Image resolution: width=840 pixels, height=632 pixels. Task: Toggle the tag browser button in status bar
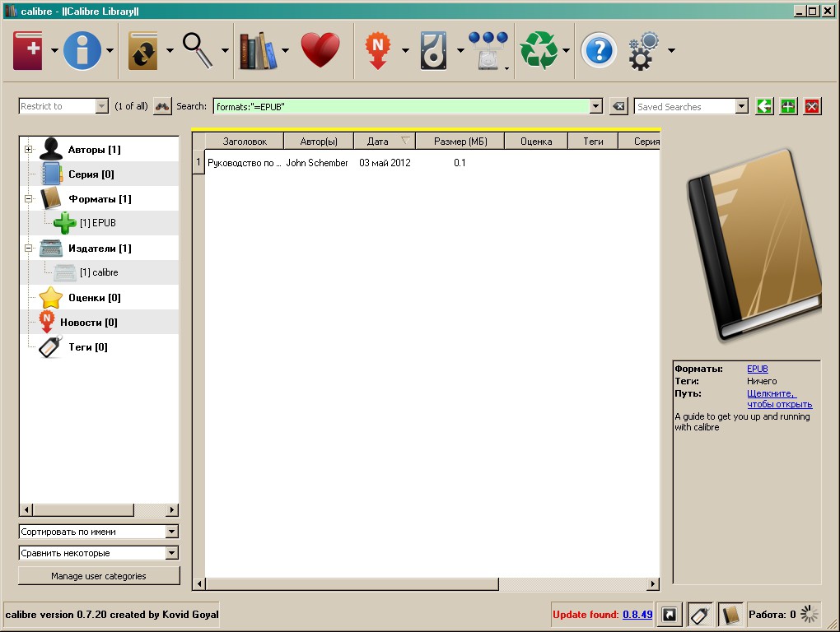(700, 615)
